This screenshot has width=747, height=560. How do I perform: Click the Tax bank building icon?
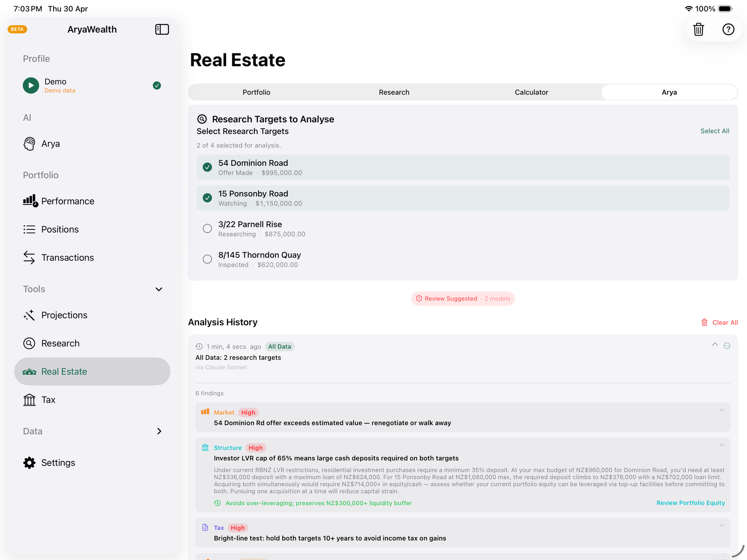tap(29, 400)
